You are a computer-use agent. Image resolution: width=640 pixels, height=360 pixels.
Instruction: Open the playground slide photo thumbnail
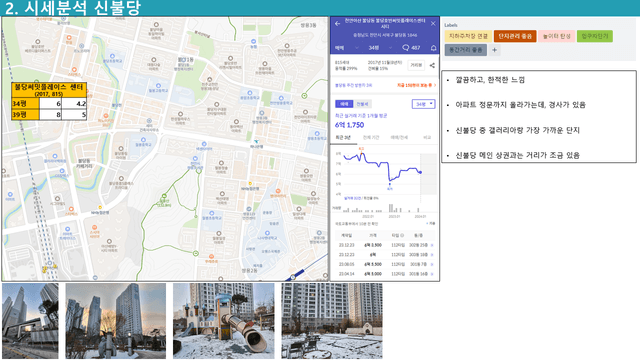[224, 321]
